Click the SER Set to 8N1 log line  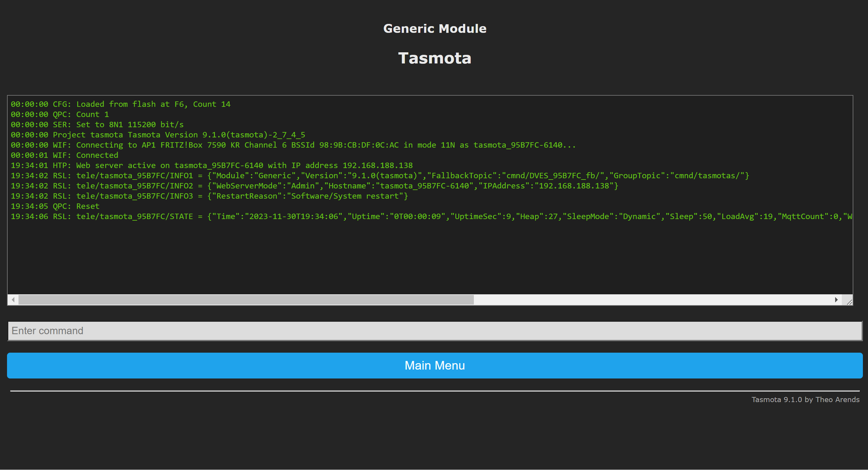pos(97,125)
